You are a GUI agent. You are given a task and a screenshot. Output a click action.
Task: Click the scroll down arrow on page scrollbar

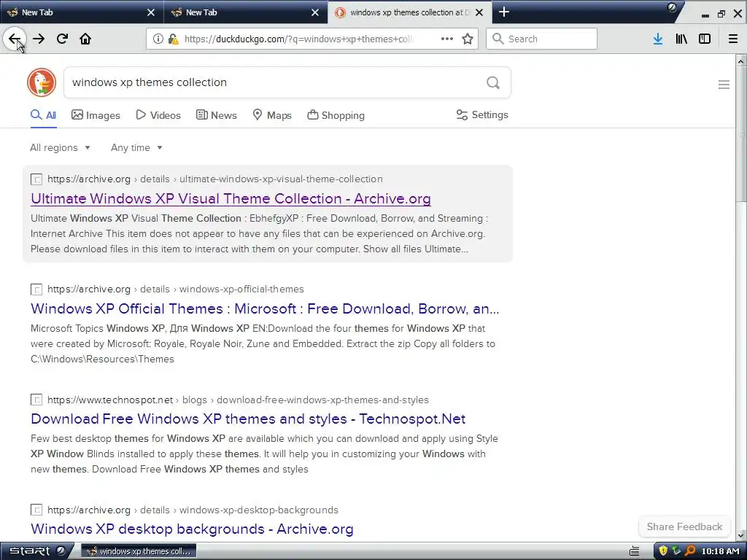click(x=741, y=536)
